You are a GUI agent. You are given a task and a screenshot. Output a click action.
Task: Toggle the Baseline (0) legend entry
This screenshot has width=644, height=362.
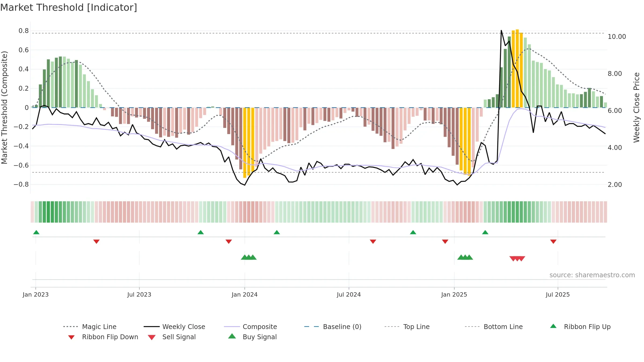coord(333,327)
